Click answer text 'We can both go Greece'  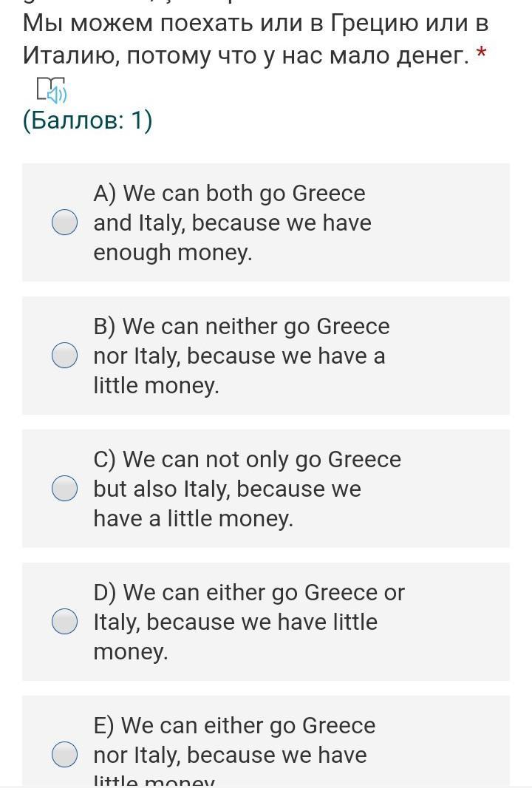click(x=229, y=193)
